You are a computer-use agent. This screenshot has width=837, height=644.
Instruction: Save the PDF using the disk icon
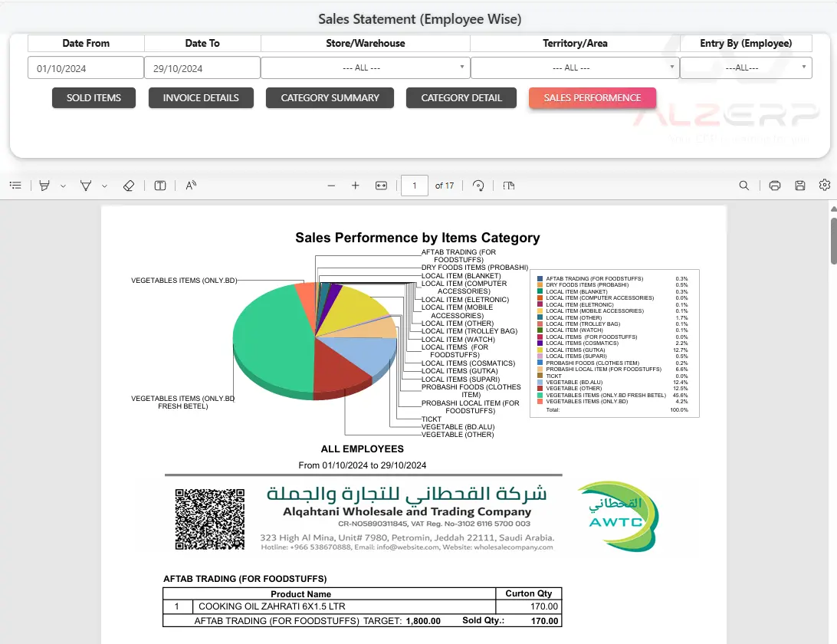[x=800, y=186]
